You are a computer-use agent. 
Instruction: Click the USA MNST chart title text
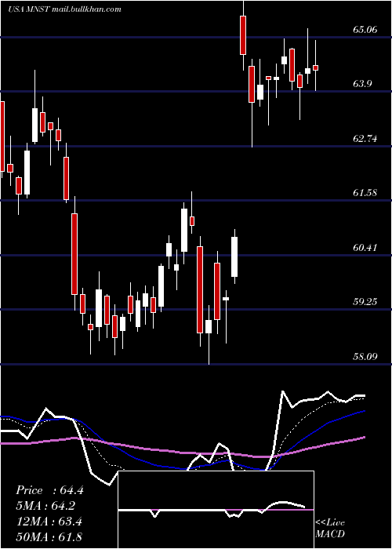[65, 9]
